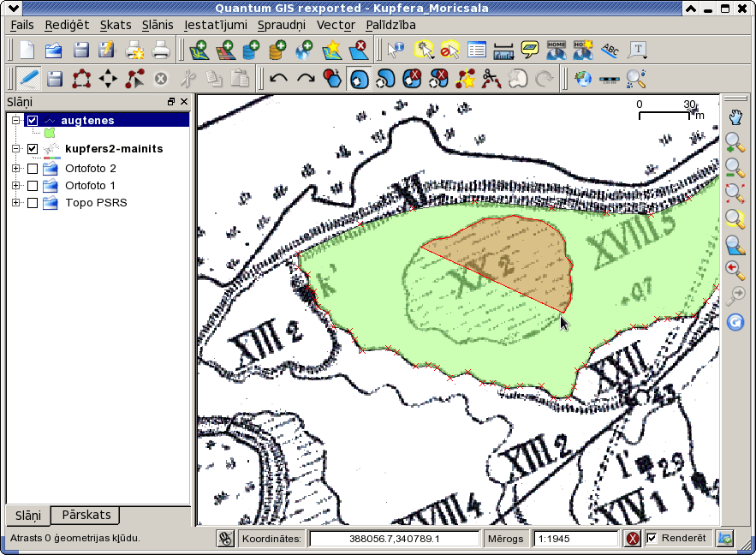Expand the Ortofoto 1 group
This screenshot has width=756, height=555.
[16, 185]
